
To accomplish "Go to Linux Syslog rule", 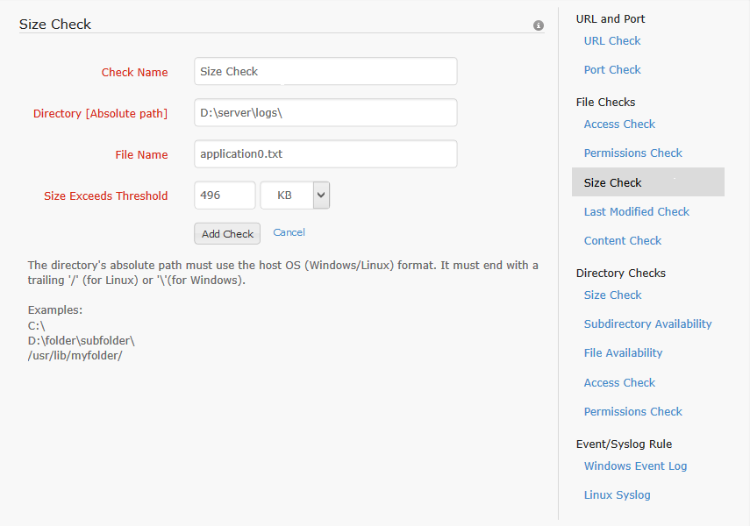I will click(x=617, y=495).
